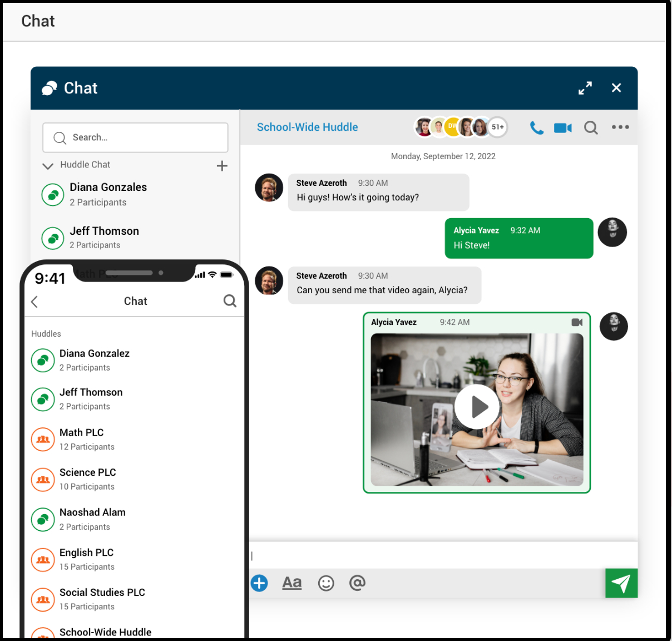
Task: Open Diana Gonzalez huddle on the phone
Action: click(135, 360)
